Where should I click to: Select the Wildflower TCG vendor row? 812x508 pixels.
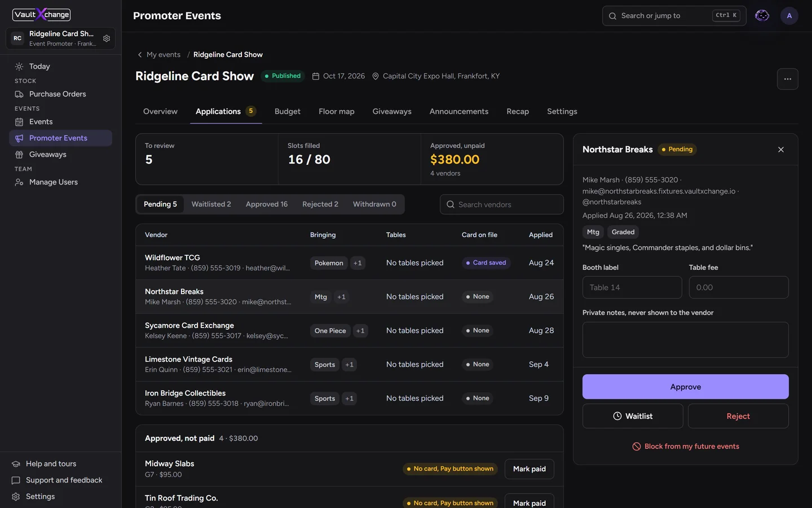click(349, 262)
